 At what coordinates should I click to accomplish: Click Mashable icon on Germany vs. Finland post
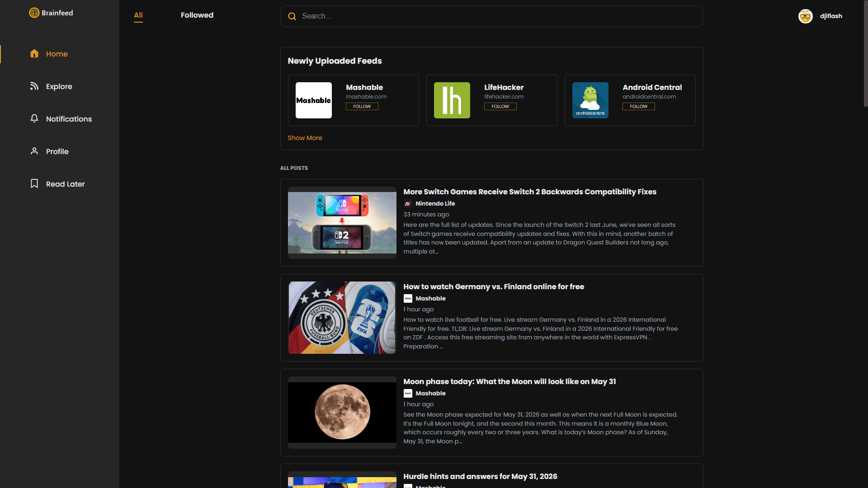coord(408,299)
